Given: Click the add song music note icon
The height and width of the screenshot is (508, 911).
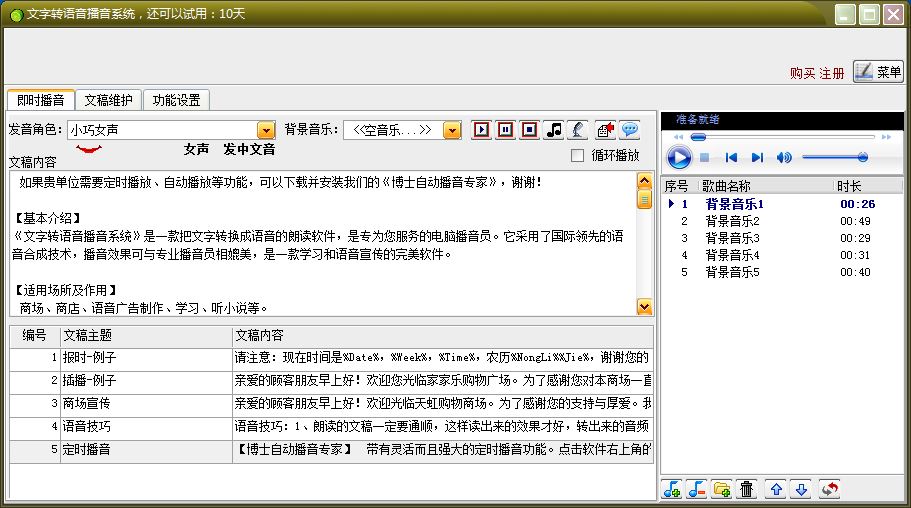Looking at the screenshot, I should coord(672,489).
